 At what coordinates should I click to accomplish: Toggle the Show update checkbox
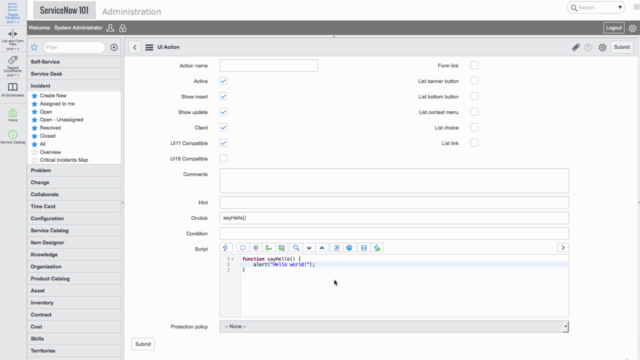click(x=223, y=112)
